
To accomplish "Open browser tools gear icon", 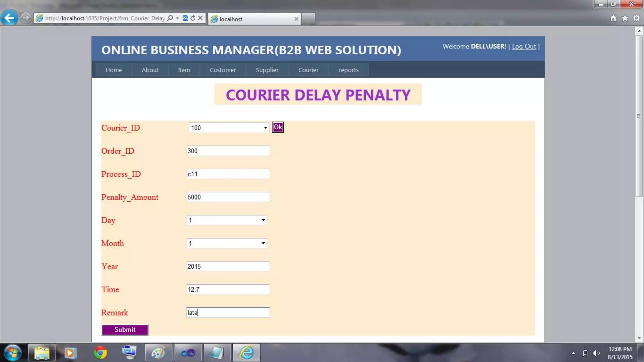I will [636, 18].
